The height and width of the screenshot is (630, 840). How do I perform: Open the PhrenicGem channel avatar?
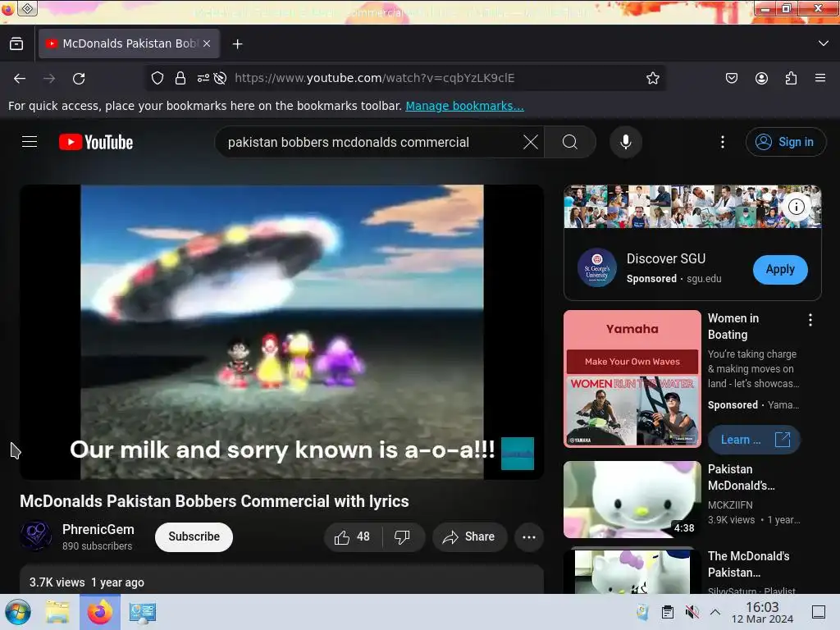pos(36,536)
